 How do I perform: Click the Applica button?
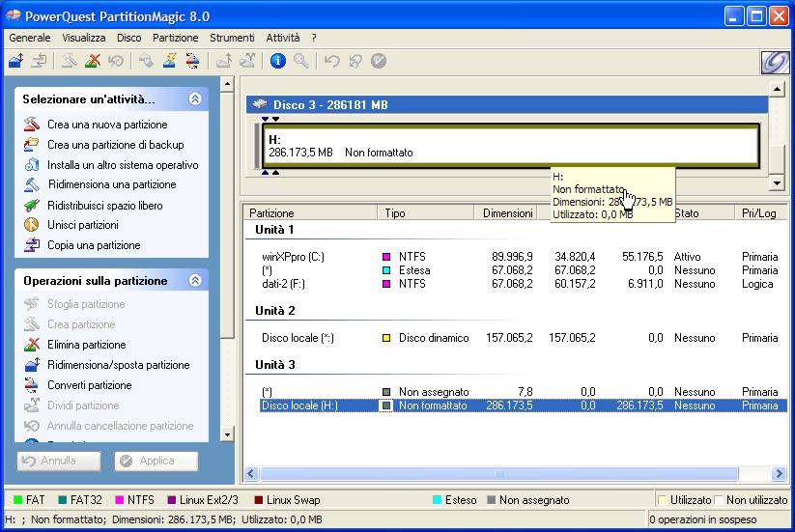tap(156, 462)
